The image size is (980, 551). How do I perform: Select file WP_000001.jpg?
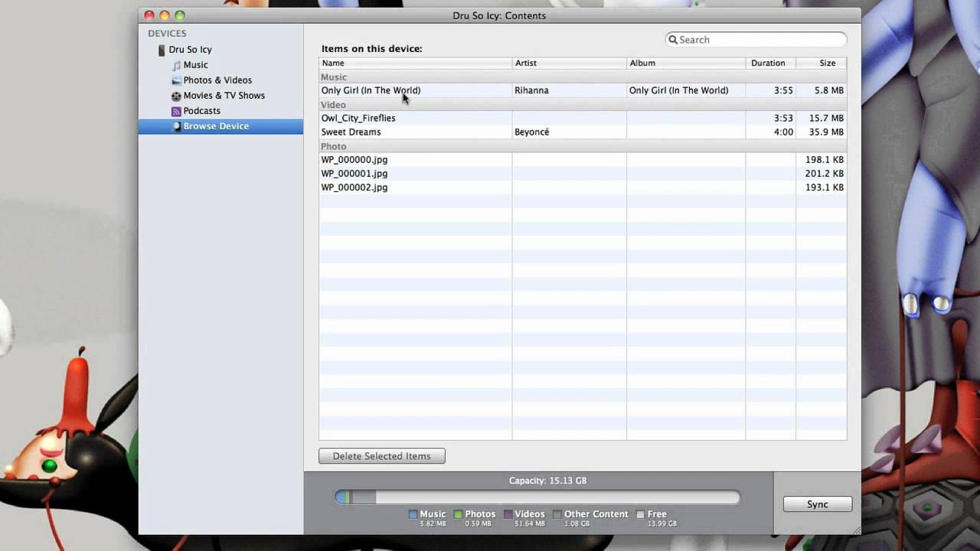coord(354,174)
